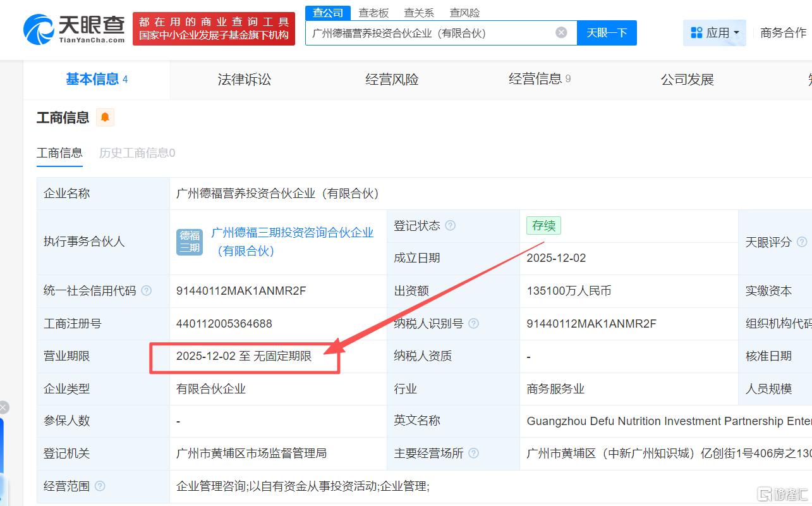This screenshot has width=812, height=506.
Task: Click the 德福三期 partner logo badge
Action: coord(190,242)
